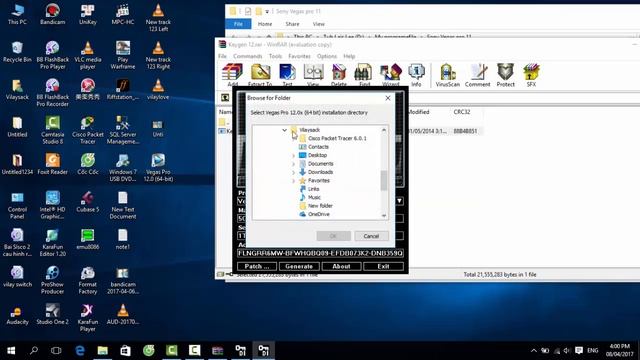The image size is (640, 360).
Task: Open the Wizard tool in WinRAR
Action: (x=391, y=75)
